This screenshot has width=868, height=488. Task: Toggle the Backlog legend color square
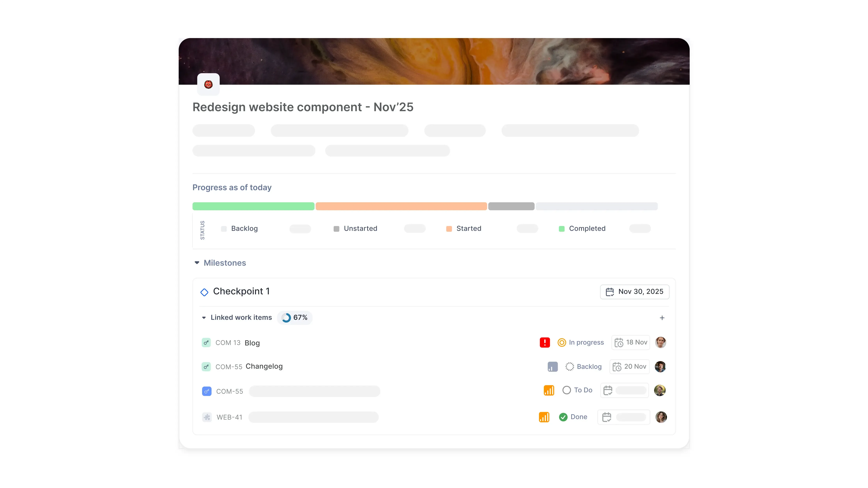point(224,228)
